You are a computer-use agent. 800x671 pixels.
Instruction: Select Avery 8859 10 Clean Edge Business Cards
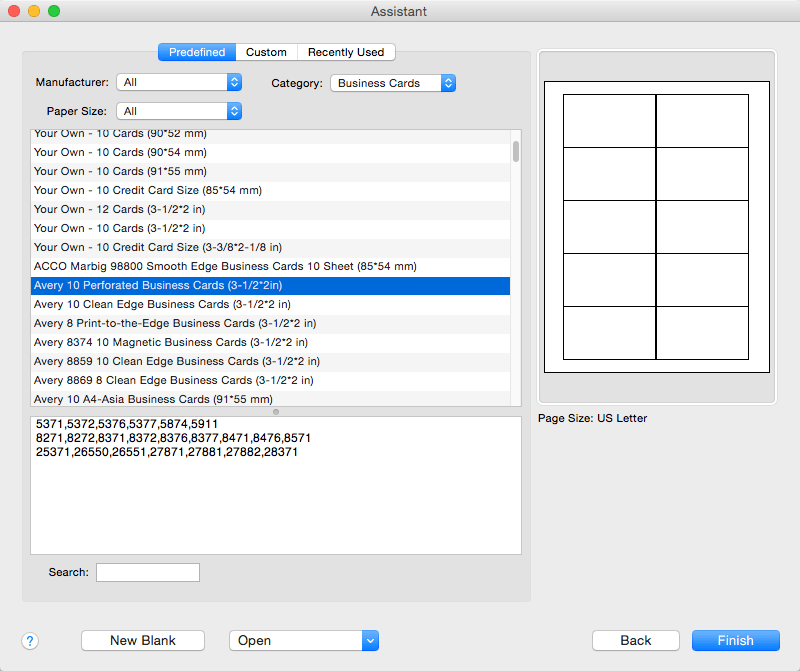[270, 361]
